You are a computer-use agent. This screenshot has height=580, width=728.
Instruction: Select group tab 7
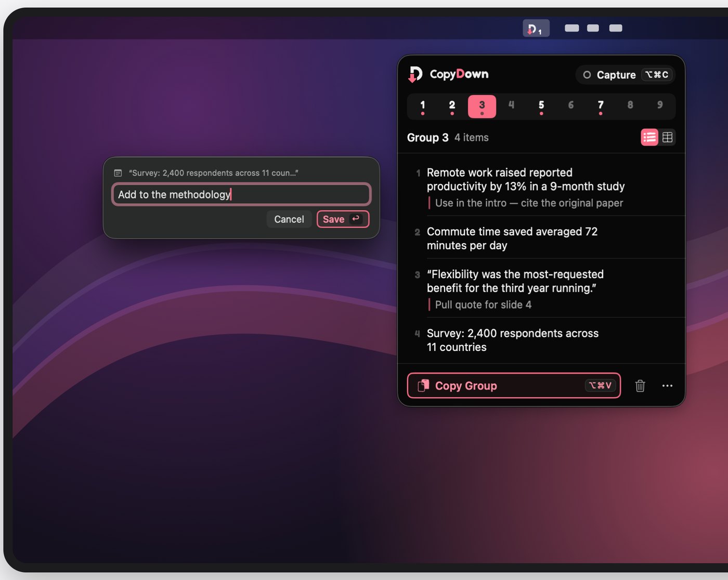601,106
